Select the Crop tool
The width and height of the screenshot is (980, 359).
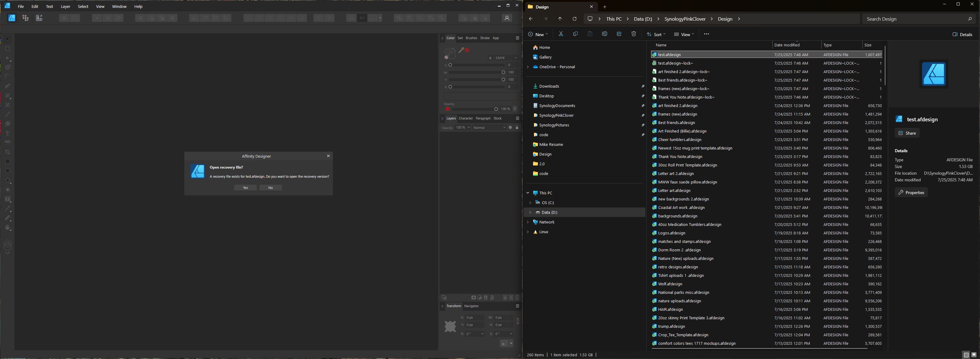[x=8, y=152]
